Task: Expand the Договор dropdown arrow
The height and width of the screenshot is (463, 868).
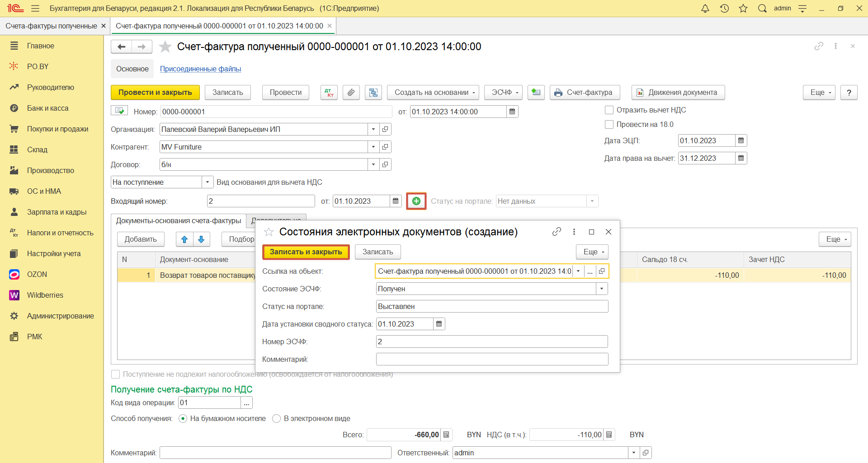Action: tap(373, 164)
